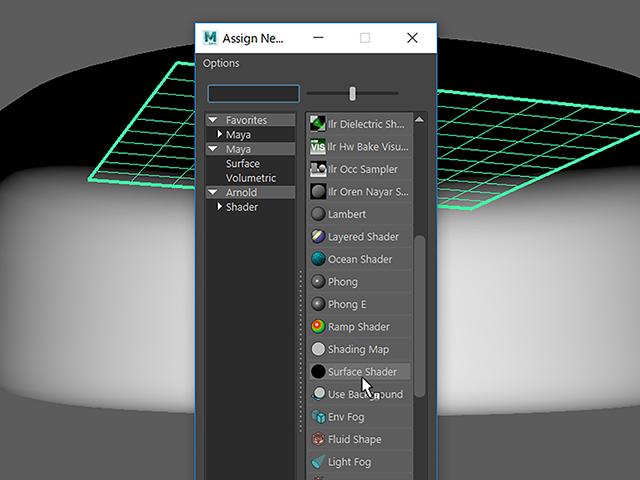Viewport: 640px width, 480px height.
Task: Open the Options menu
Action: click(x=221, y=63)
